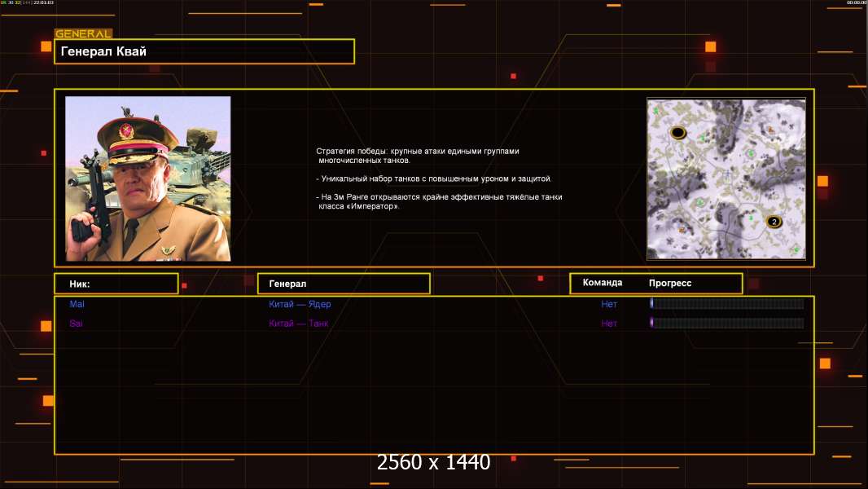Click Mal's team value Нет
This screenshot has height=489, width=868.
click(609, 304)
